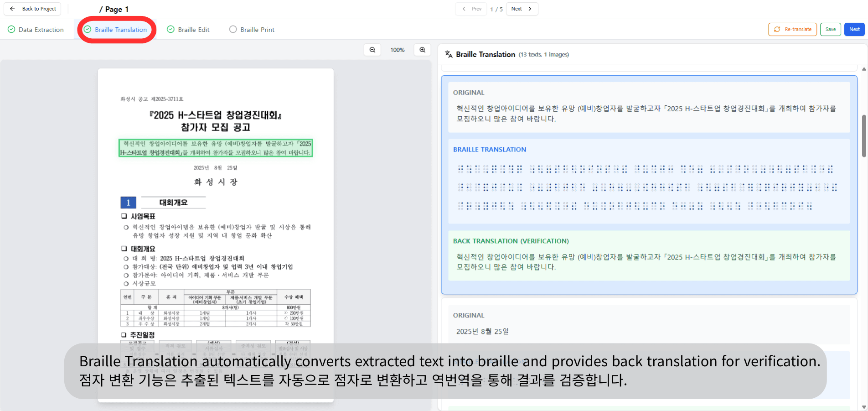Select the Braille Print step circle

(233, 30)
